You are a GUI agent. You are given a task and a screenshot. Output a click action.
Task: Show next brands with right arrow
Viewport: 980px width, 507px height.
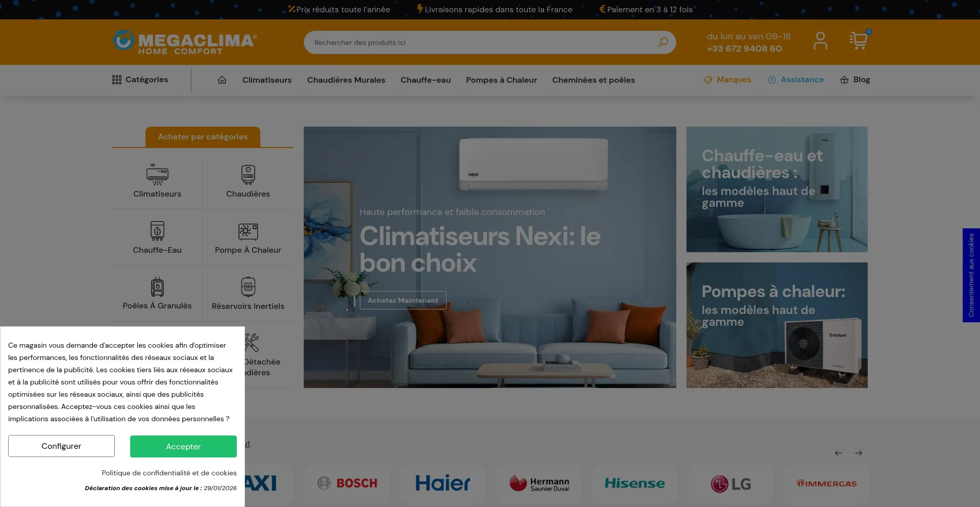point(859,453)
